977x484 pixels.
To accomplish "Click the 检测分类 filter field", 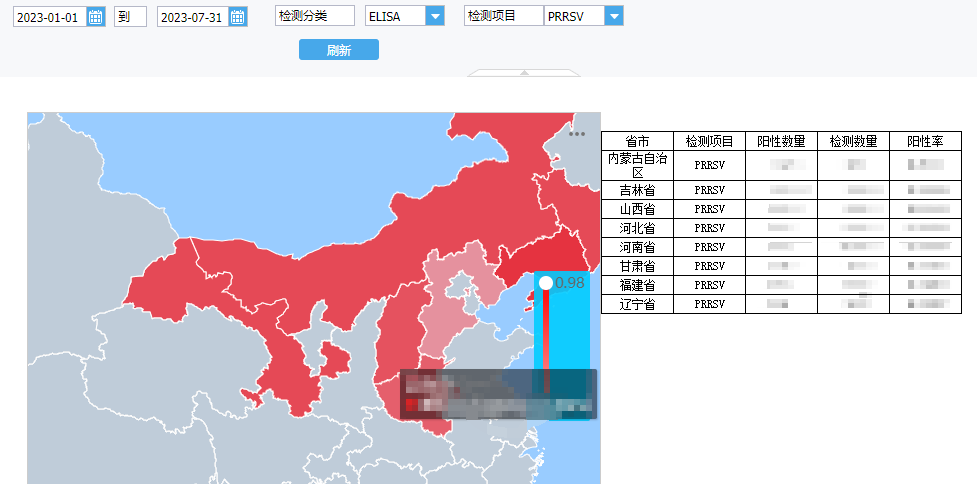I will click(x=315, y=16).
